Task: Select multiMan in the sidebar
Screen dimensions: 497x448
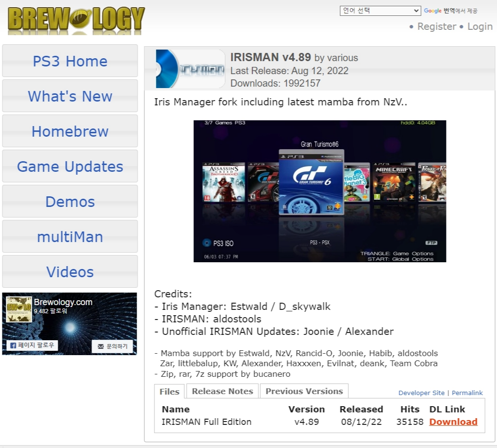Action: [70, 237]
